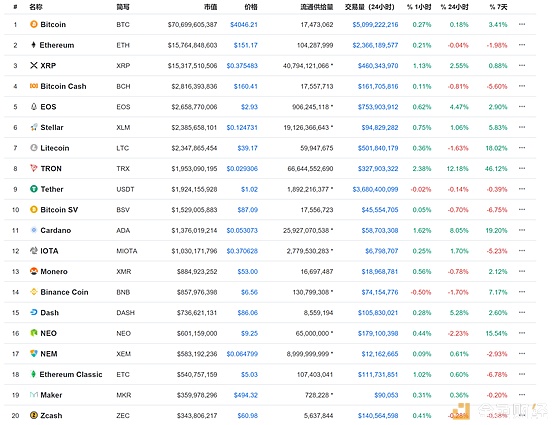
Task: Click the Tether logo icon
Action: (34, 189)
